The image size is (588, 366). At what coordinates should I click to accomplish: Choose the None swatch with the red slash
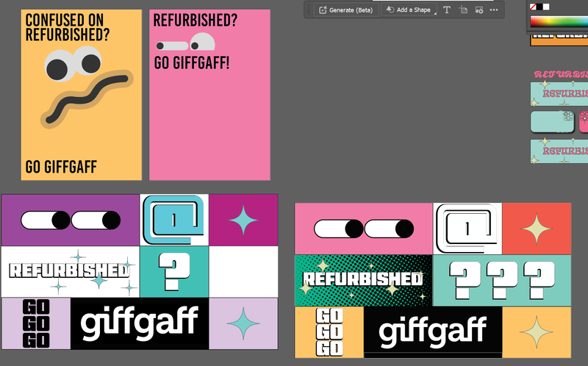tap(533, 7)
